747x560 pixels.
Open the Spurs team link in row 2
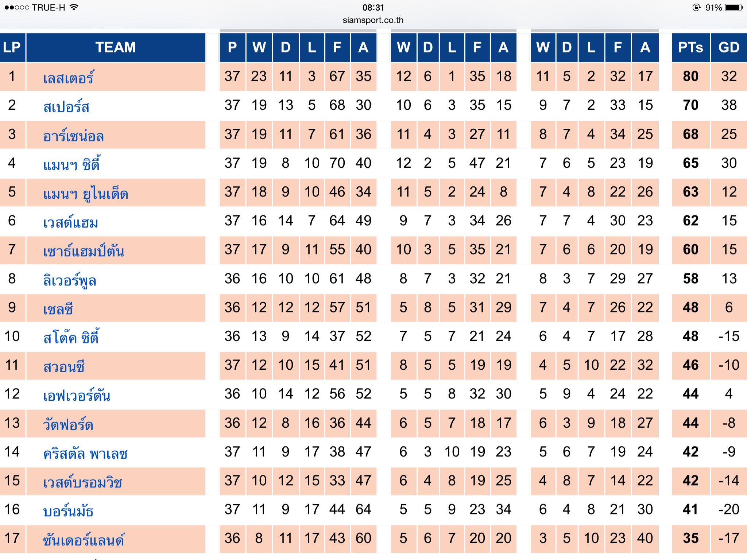tap(66, 106)
